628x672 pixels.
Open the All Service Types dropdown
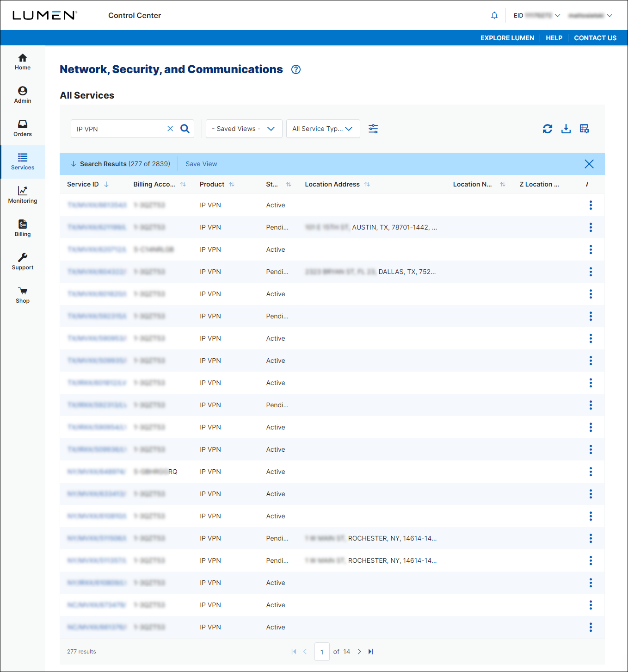(x=323, y=129)
